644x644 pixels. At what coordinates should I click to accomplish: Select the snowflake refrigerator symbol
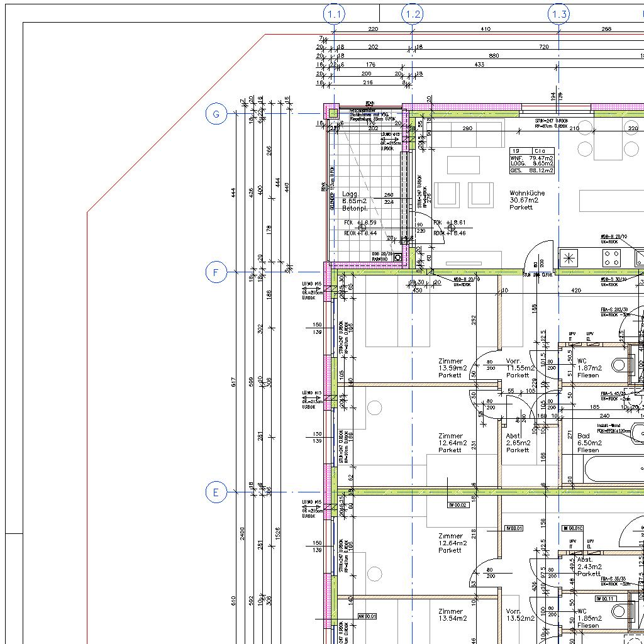click(569, 257)
